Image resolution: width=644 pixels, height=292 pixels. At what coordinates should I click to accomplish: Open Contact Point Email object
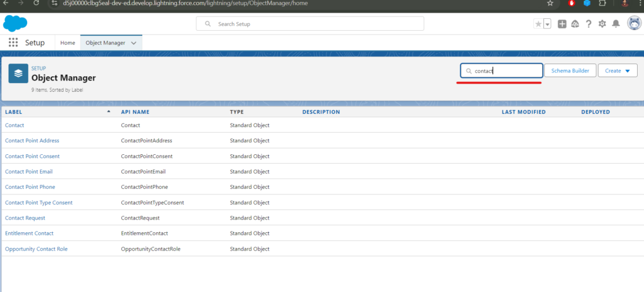(x=29, y=172)
